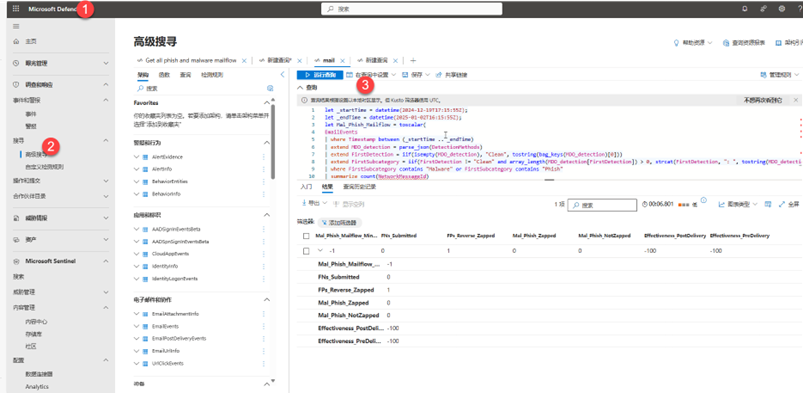
Task: Switch to the 检测规则 schema tab
Action: pos(211,74)
